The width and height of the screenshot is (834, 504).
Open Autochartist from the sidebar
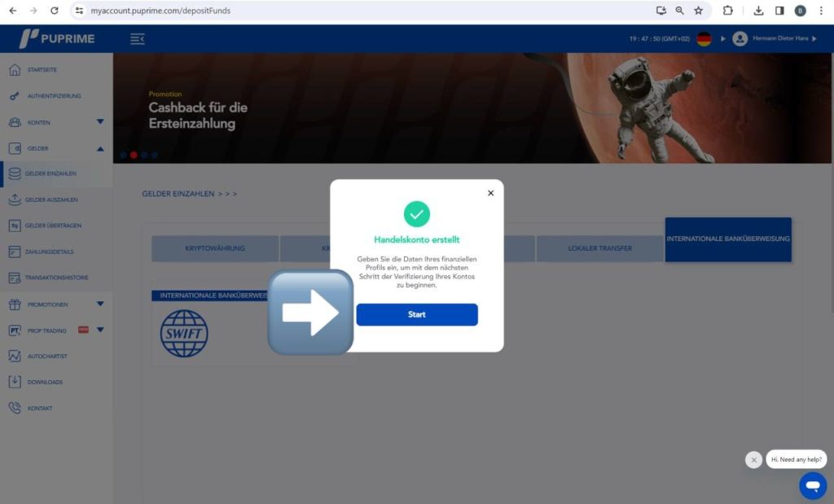point(46,356)
